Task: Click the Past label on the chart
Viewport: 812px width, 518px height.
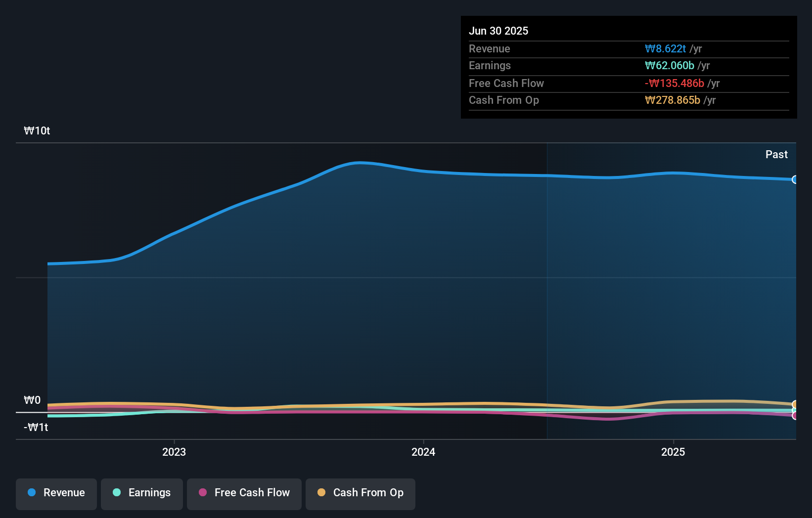Action: (x=776, y=154)
